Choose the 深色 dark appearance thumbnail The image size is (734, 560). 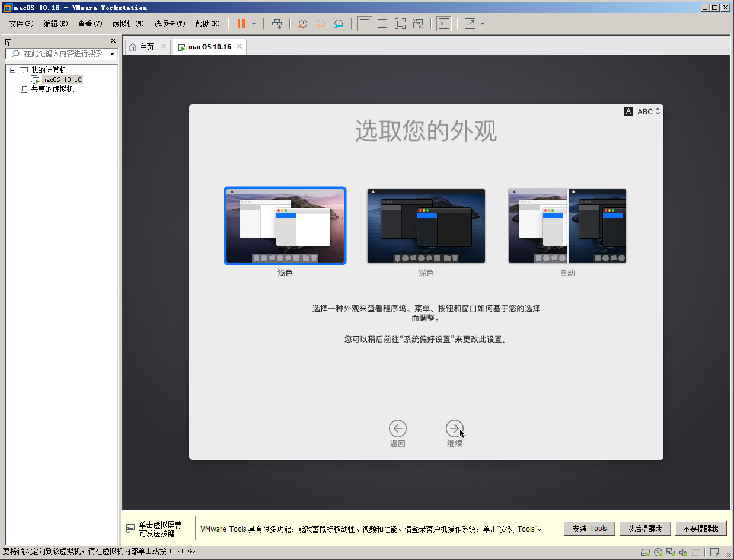tap(426, 226)
